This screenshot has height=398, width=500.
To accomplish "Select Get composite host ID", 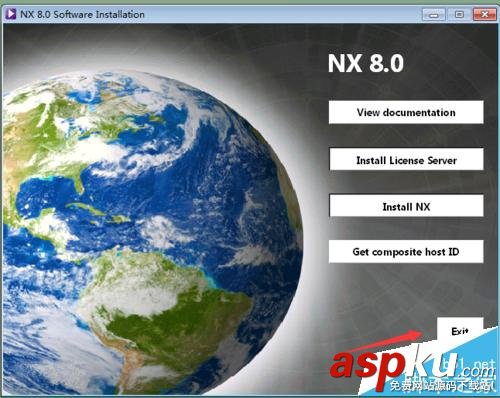I will (406, 251).
